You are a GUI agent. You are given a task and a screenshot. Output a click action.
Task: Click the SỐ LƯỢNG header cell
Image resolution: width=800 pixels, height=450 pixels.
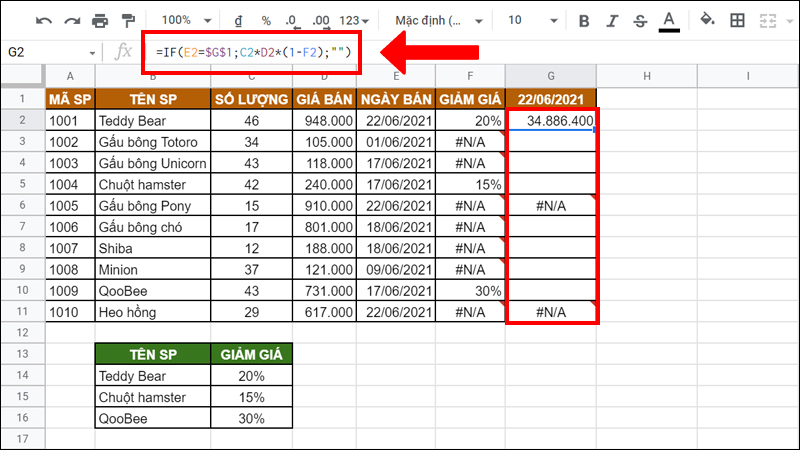[252, 99]
